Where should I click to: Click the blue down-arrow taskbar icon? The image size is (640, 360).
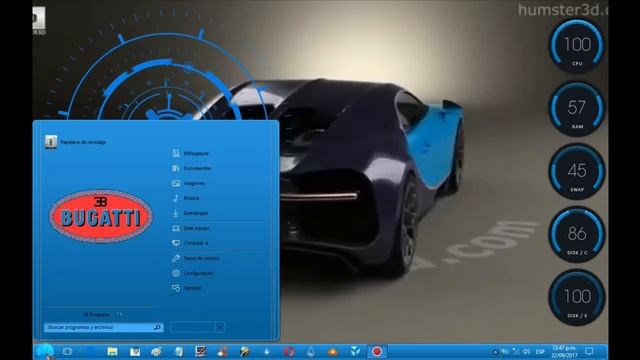pos(267,351)
